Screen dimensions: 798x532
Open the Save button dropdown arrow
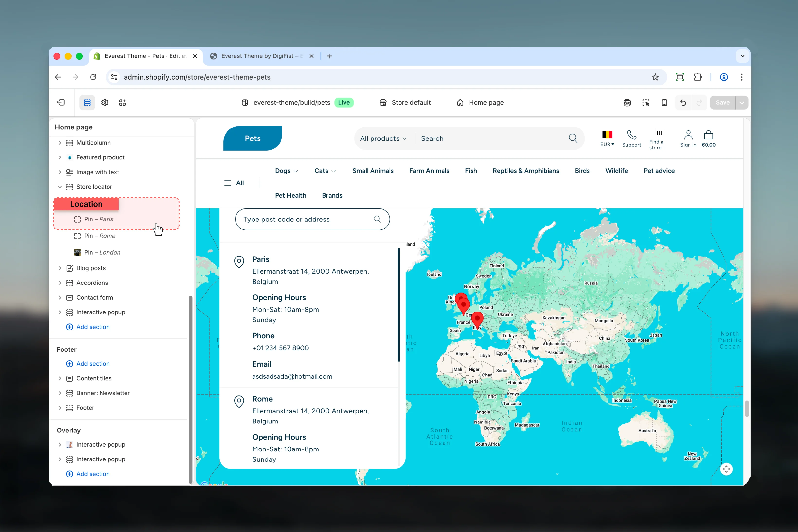[x=742, y=102]
